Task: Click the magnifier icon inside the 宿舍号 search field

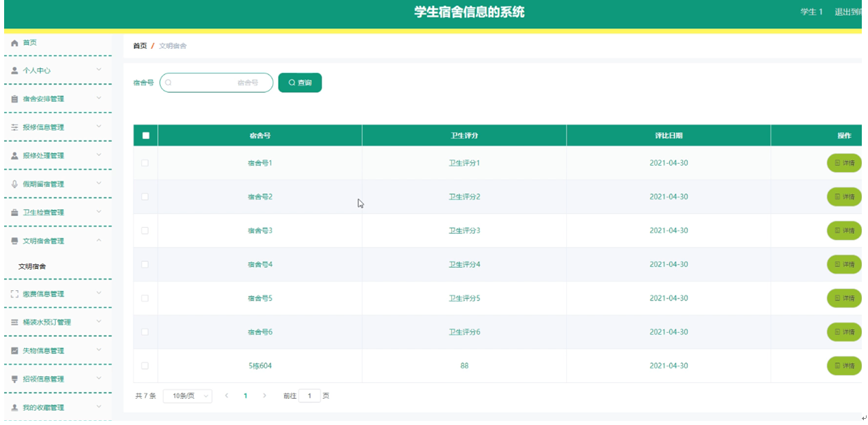Action: click(169, 83)
